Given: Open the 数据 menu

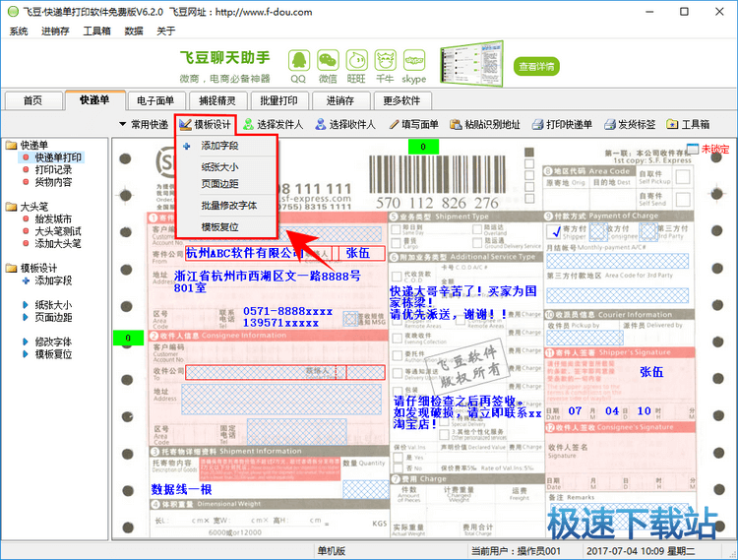Looking at the screenshot, I should (134, 31).
